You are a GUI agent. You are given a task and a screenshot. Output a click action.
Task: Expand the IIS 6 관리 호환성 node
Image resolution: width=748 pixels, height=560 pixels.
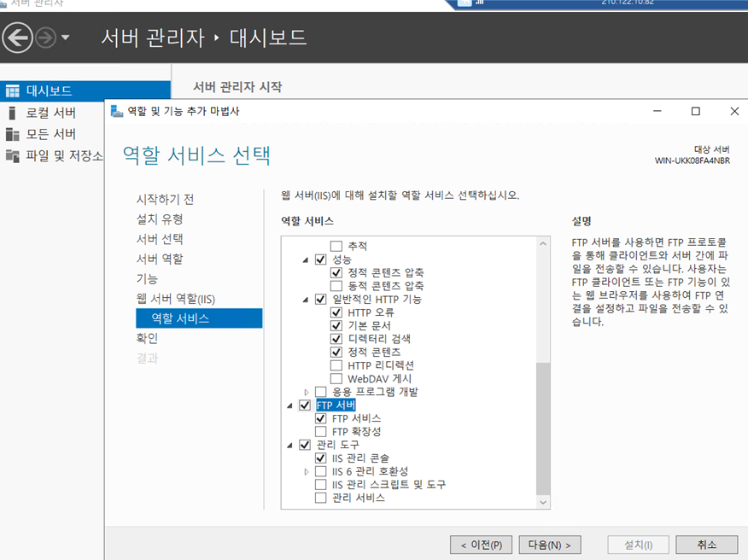click(x=307, y=471)
